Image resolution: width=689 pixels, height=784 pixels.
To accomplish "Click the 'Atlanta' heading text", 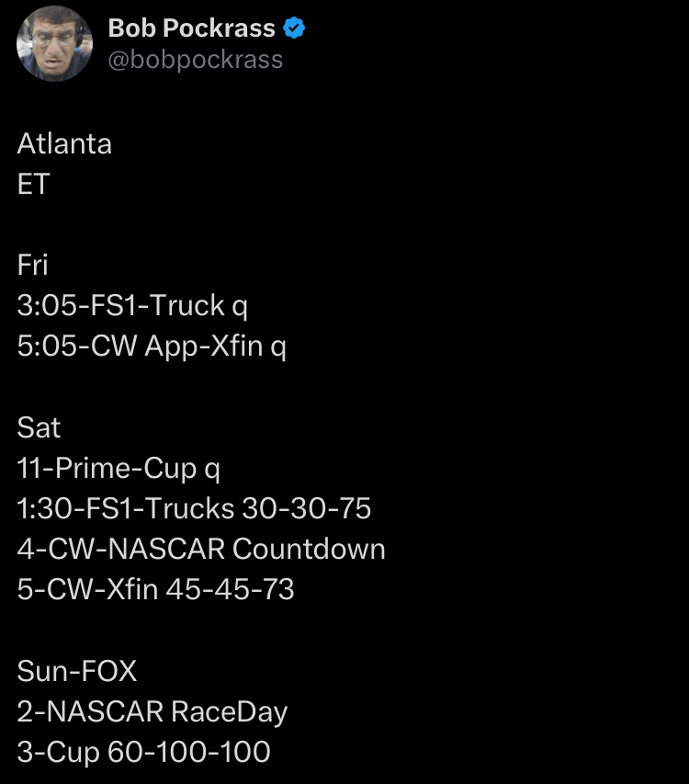I will [x=64, y=144].
